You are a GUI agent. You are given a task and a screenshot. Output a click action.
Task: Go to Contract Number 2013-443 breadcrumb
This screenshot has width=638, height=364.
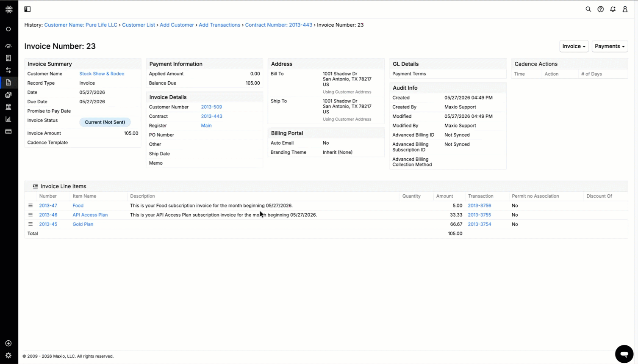coord(278,25)
